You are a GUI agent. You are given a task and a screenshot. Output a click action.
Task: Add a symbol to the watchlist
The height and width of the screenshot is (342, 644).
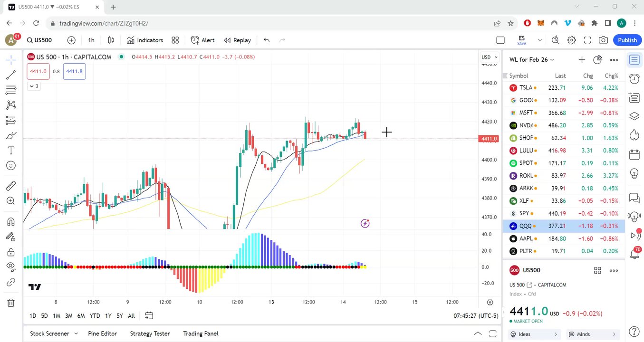[x=582, y=59]
